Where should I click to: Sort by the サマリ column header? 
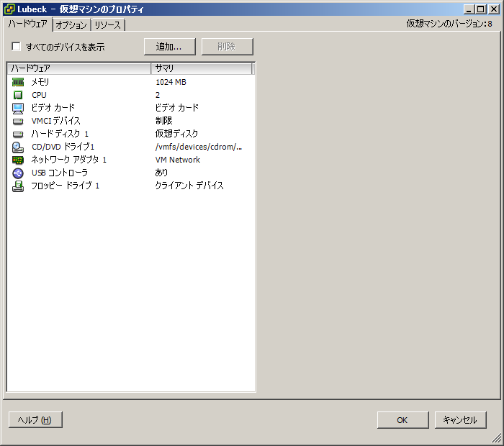(x=202, y=68)
